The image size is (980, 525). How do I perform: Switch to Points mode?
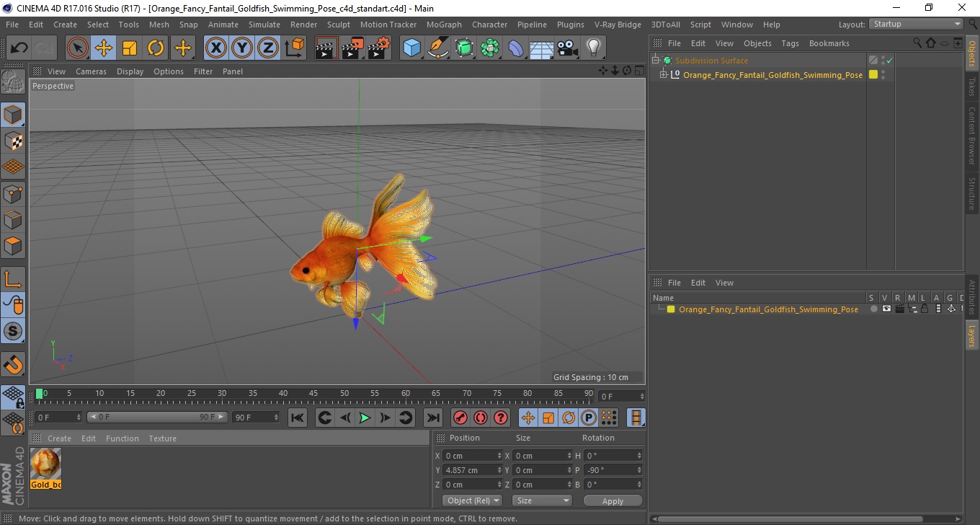13,193
